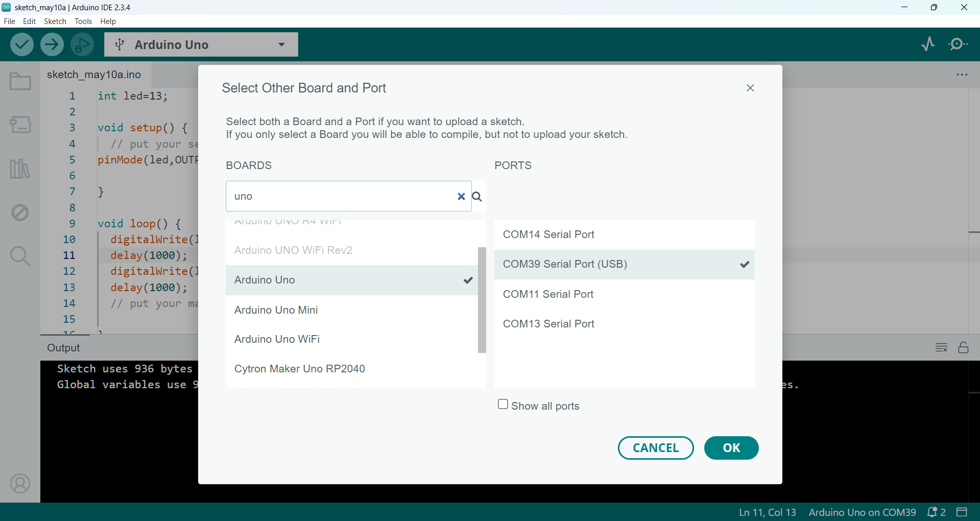Choose COM39 Serial Port (USB)
This screenshot has width=980, height=521.
point(624,264)
